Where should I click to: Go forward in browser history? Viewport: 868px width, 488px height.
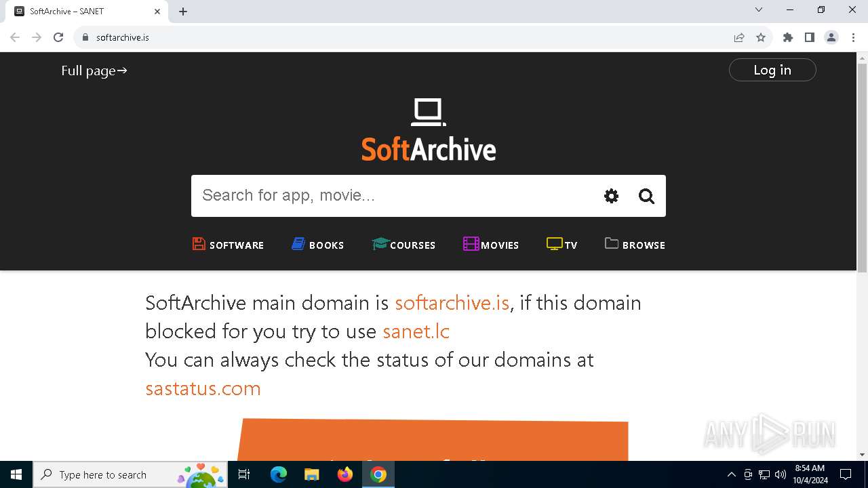(x=37, y=37)
